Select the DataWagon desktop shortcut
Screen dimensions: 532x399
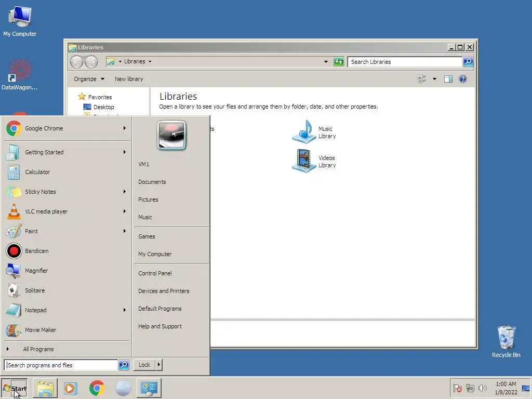point(20,75)
